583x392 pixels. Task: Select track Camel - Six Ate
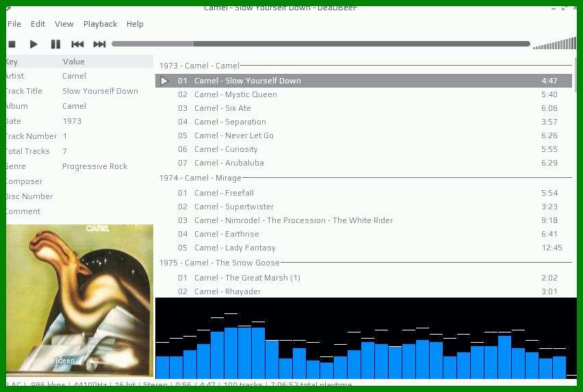(363, 108)
